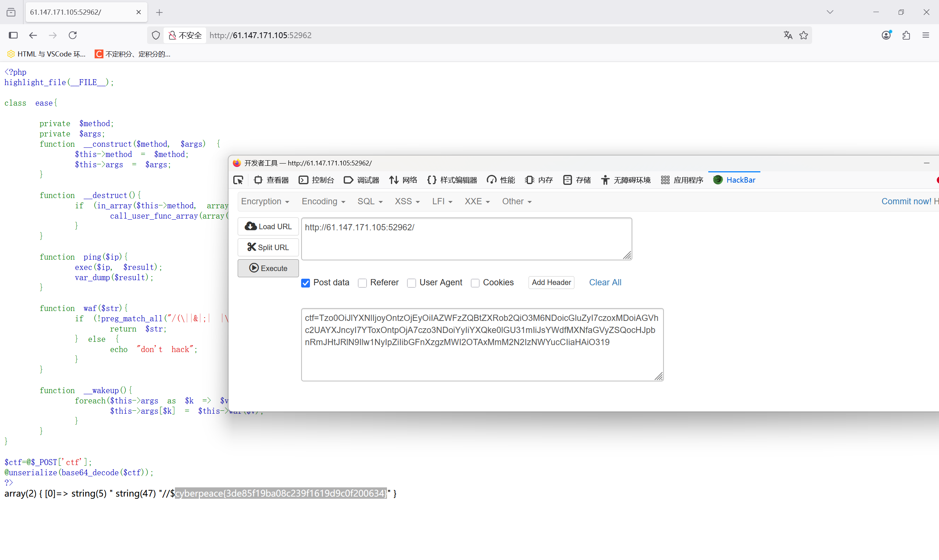
Task: Open the Encoding dropdown menu
Action: [323, 201]
